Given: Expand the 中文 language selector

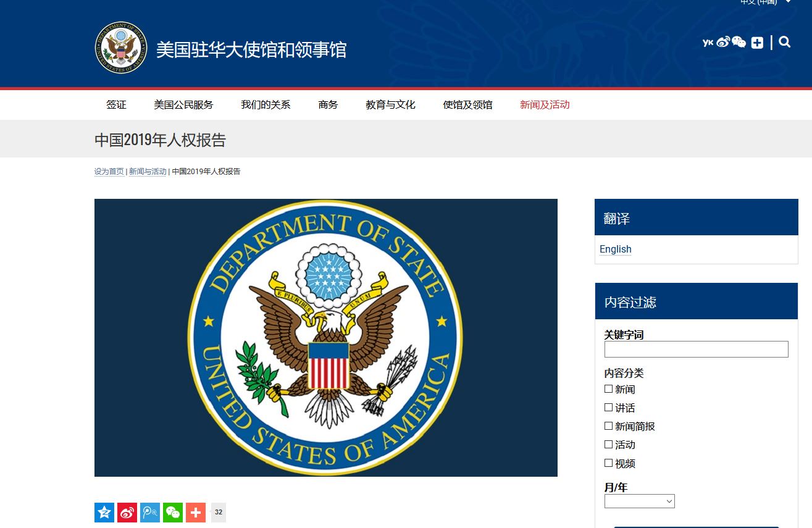Looking at the screenshot, I should (766, 2).
